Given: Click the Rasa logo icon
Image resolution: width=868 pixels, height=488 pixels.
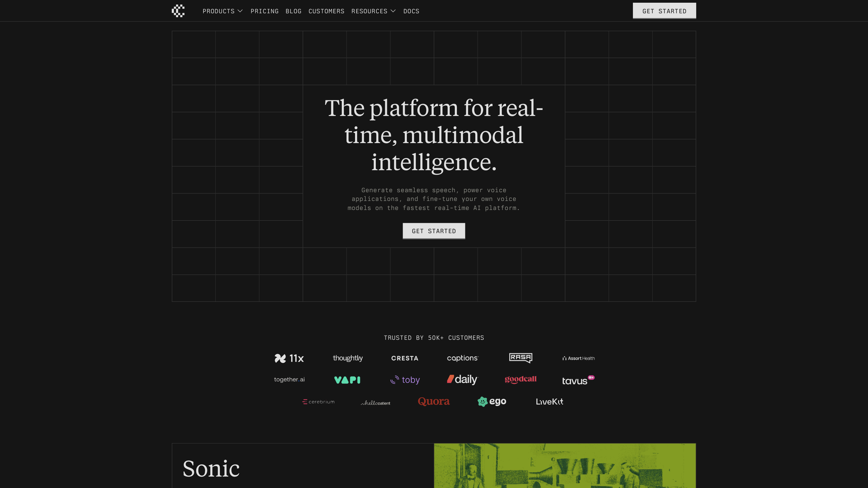Looking at the screenshot, I should pyautogui.click(x=520, y=358).
